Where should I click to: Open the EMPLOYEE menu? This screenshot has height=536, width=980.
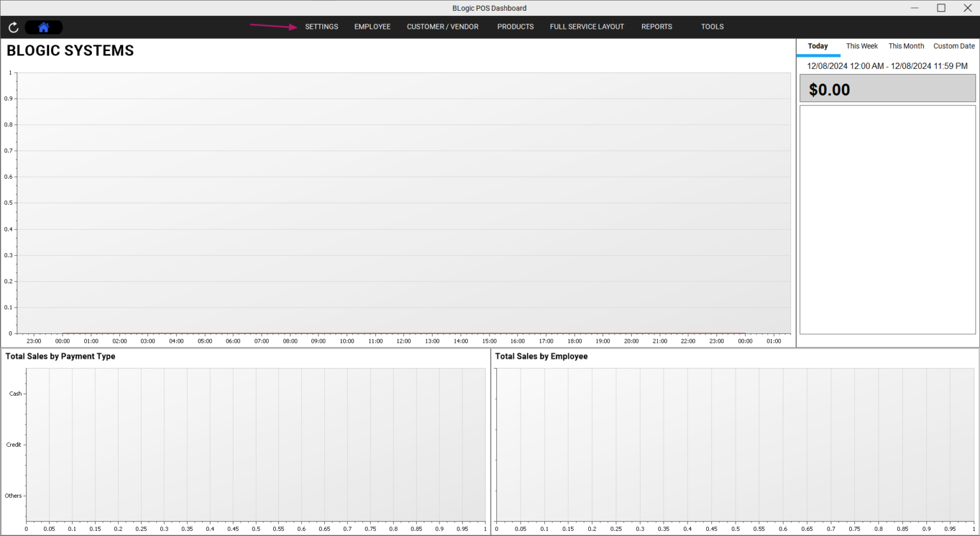click(373, 27)
